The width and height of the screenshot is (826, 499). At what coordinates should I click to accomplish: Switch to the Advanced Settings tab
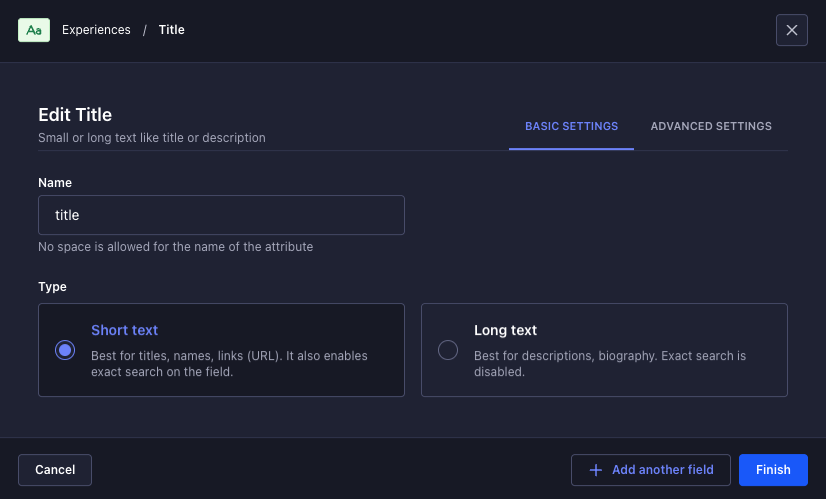pyautogui.click(x=711, y=127)
